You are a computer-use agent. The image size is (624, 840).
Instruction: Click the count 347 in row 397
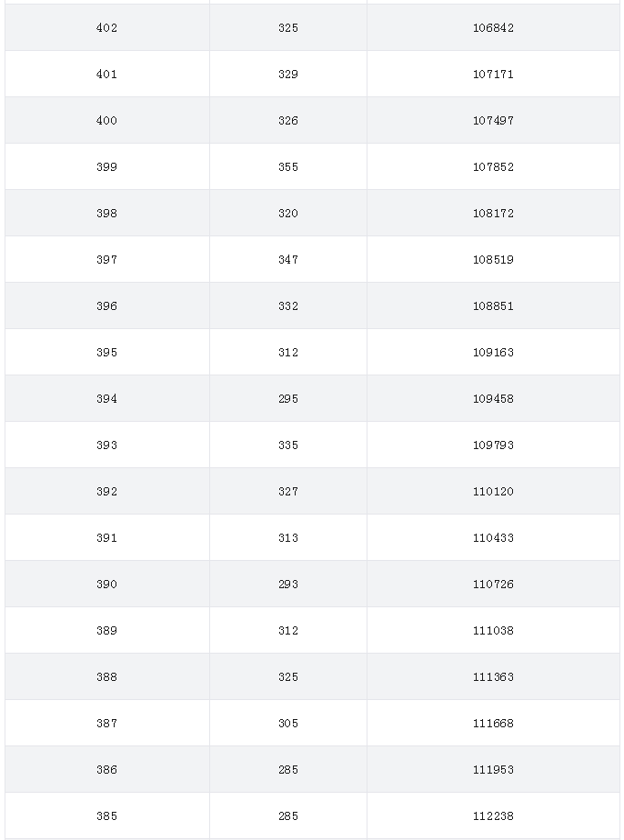click(287, 259)
